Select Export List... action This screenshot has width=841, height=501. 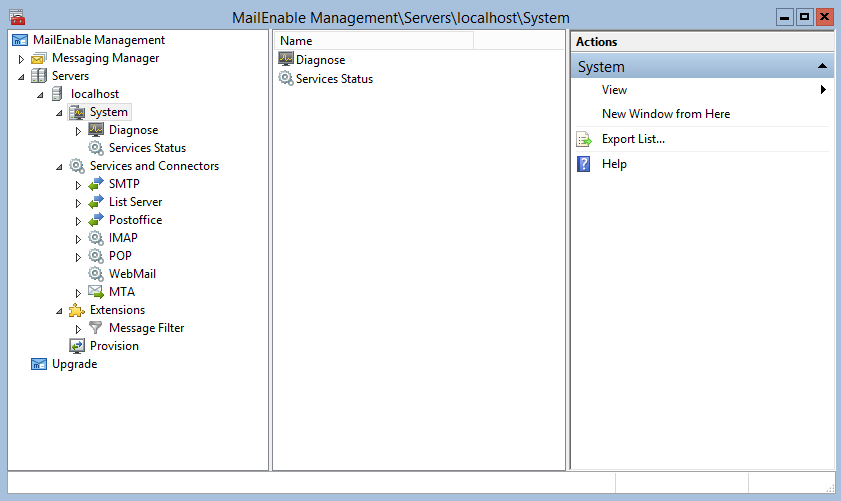[633, 139]
